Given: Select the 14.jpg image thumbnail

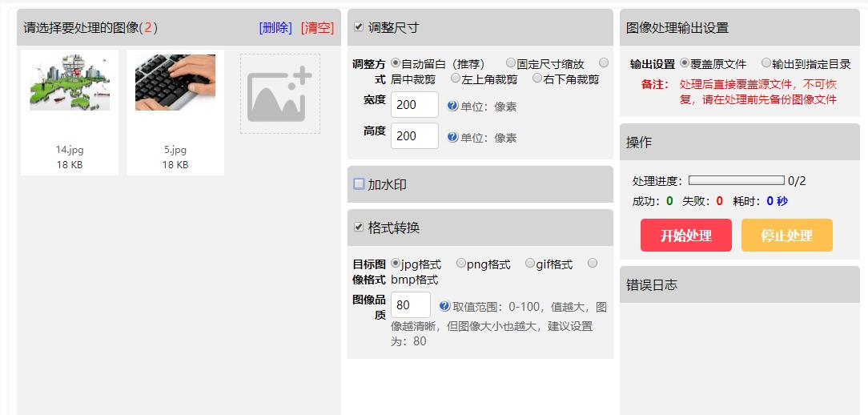Looking at the screenshot, I should [70, 83].
